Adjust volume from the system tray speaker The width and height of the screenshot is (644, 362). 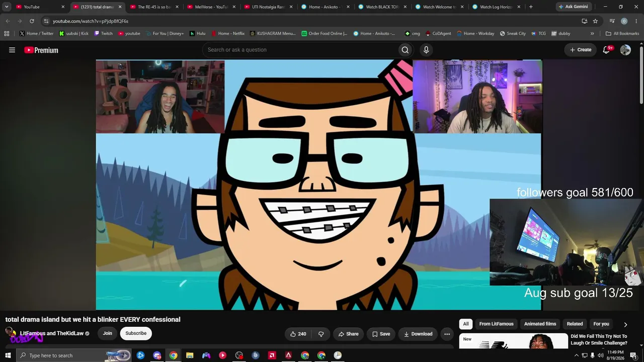[x=600, y=355]
